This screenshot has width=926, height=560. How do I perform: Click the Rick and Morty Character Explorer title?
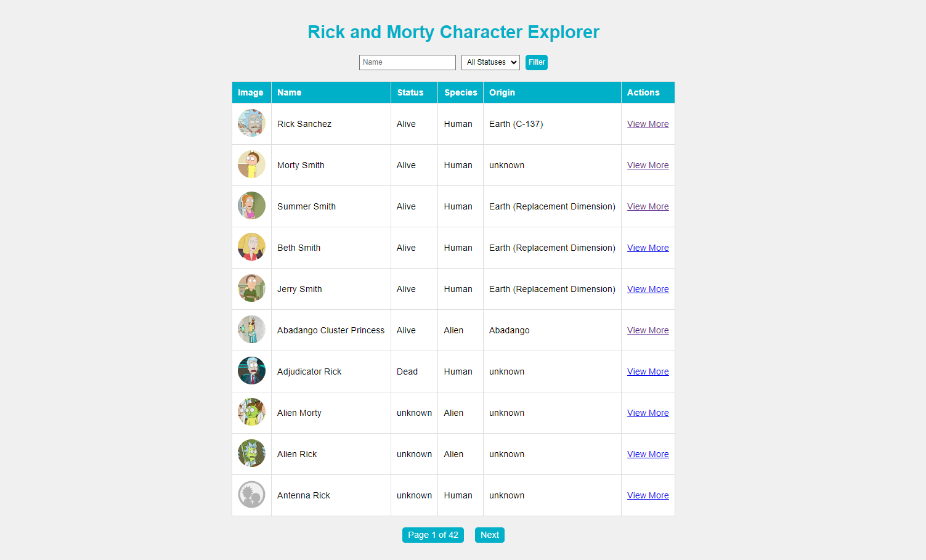point(453,32)
